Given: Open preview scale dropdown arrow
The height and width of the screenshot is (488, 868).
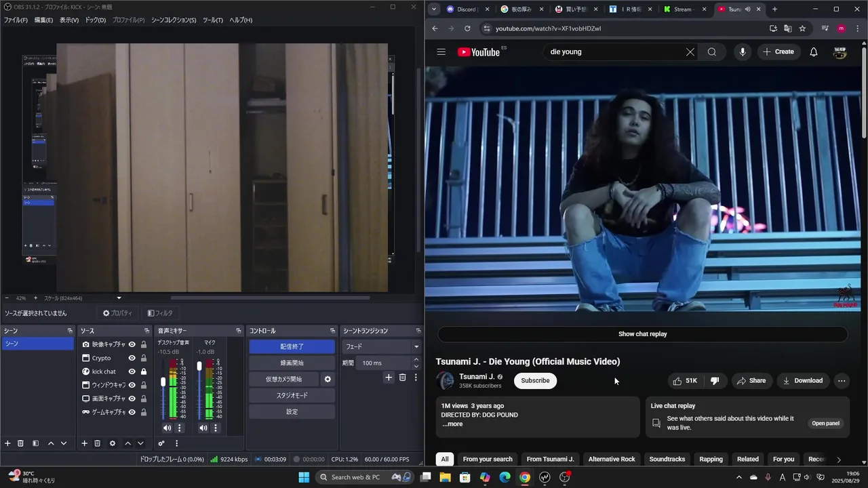Looking at the screenshot, I should [x=119, y=298].
